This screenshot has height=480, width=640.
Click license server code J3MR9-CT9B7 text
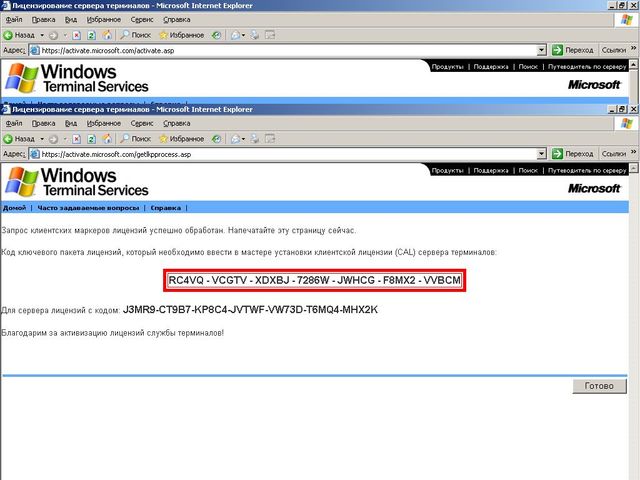pos(250,310)
